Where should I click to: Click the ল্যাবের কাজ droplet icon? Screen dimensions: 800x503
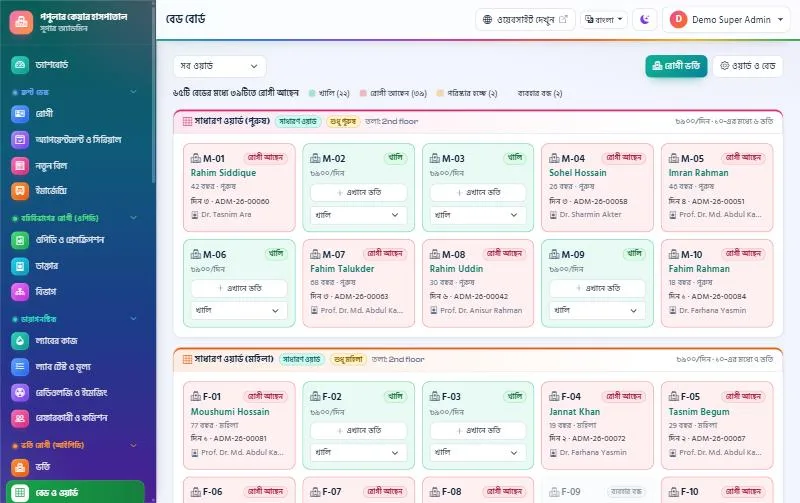(20, 341)
